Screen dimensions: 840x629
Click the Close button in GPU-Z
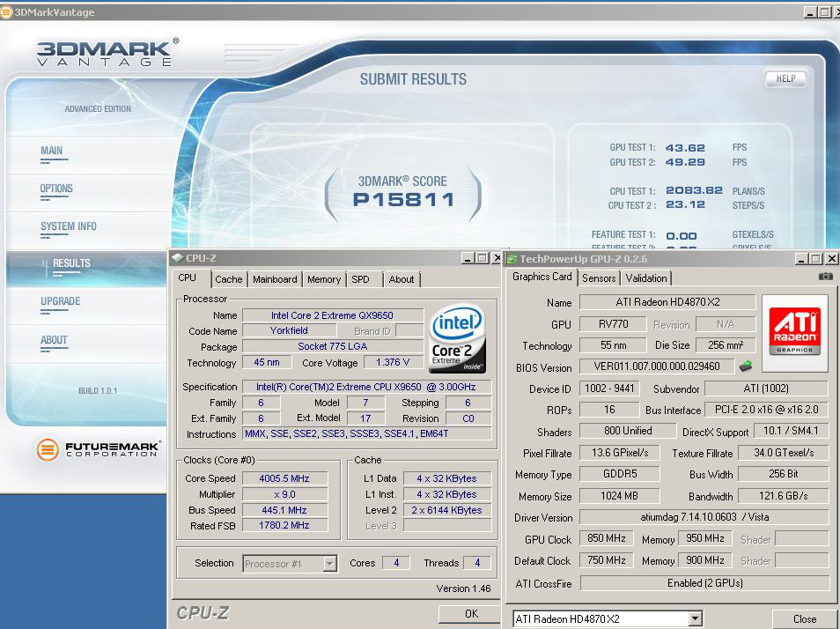point(804,619)
